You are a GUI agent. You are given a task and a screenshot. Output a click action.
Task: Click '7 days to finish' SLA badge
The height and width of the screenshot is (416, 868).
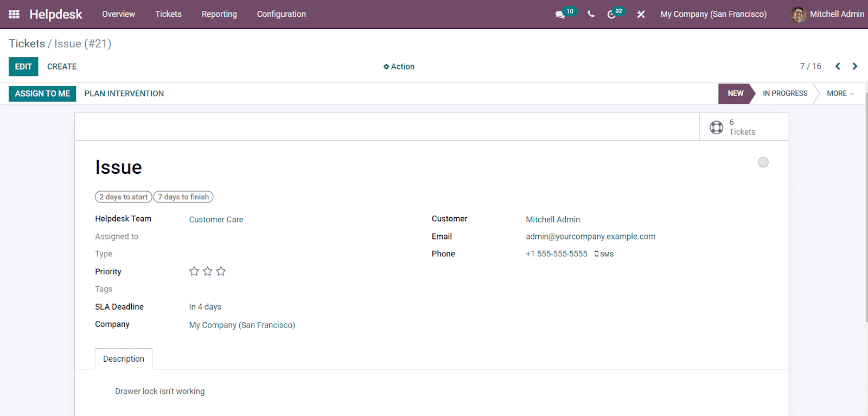point(183,197)
